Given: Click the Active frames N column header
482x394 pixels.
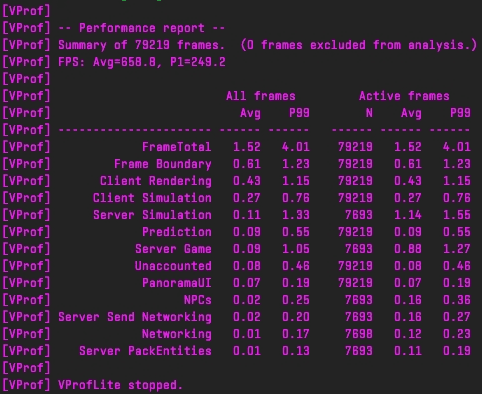Looking at the screenshot, I should [x=369, y=113].
